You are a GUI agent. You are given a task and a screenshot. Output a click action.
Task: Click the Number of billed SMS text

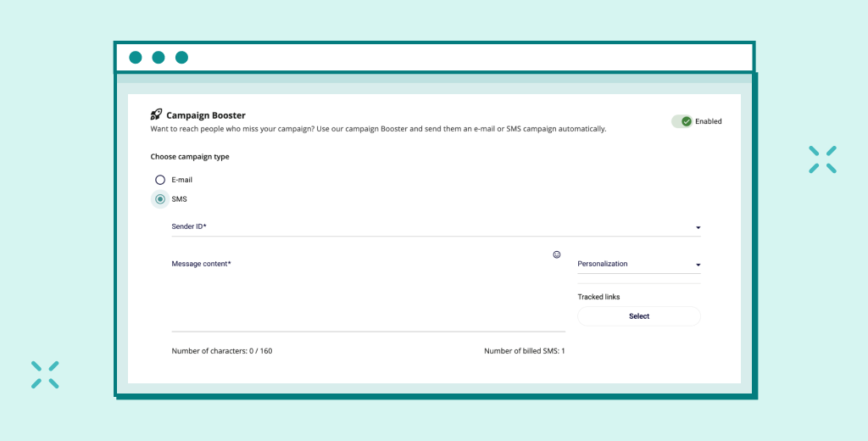(x=524, y=350)
